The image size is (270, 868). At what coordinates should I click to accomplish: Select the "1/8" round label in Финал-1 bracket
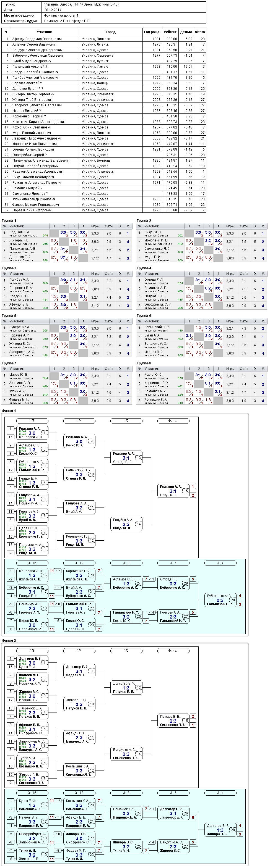click(x=32, y=421)
